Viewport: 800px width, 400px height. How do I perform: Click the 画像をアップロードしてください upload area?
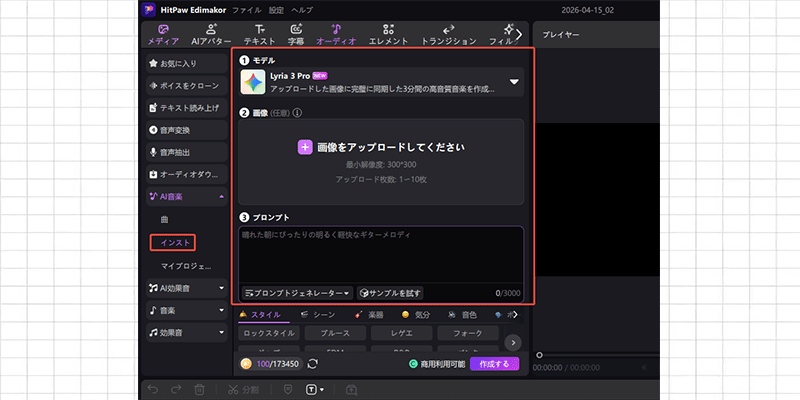[381, 162]
